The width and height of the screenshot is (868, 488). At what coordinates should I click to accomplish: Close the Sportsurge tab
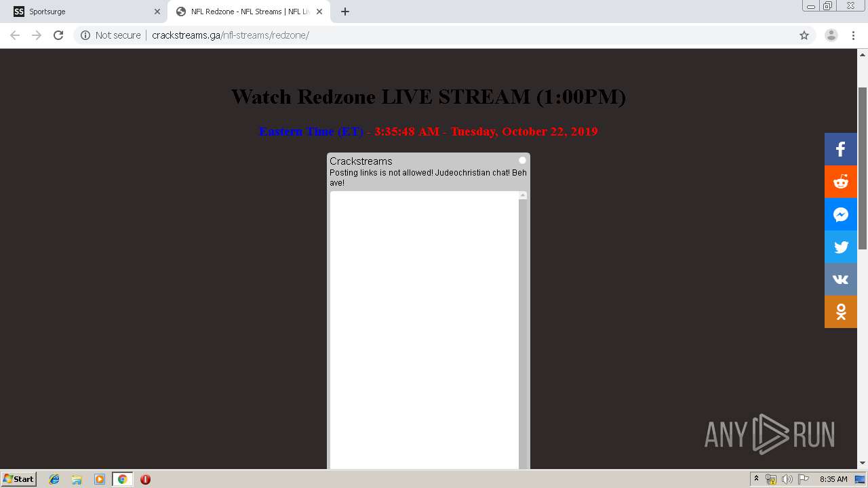click(x=157, y=12)
